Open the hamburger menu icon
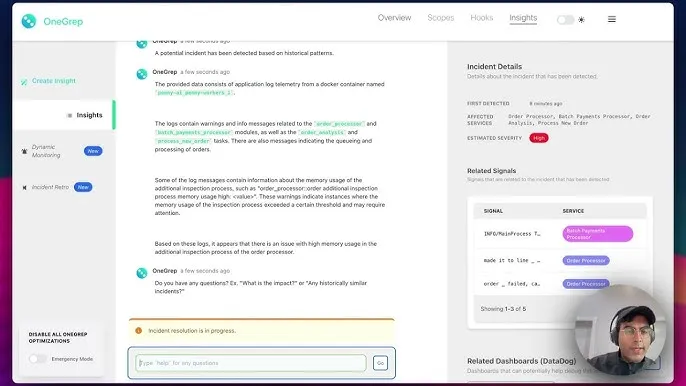The image size is (686, 386). pyautogui.click(x=612, y=19)
